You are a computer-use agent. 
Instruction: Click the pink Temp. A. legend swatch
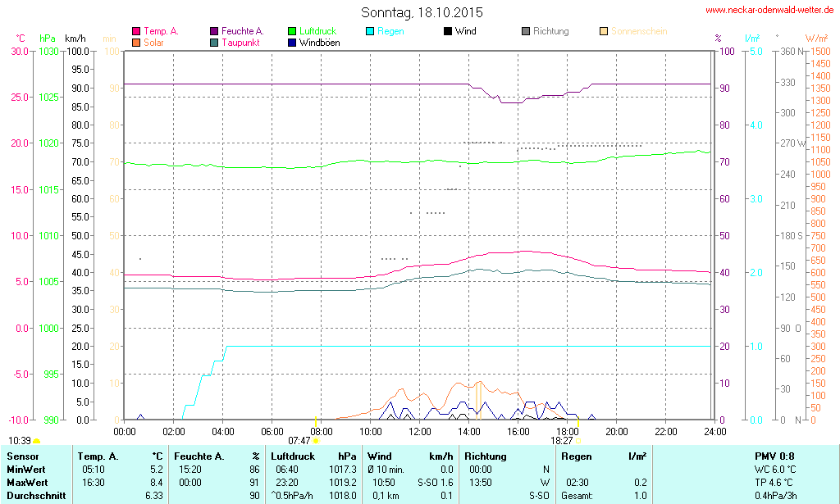(x=136, y=31)
